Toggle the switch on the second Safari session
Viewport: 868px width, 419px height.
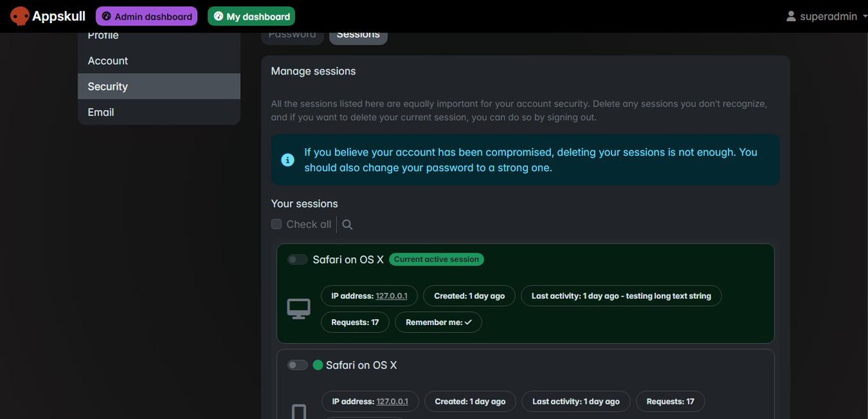coord(297,365)
